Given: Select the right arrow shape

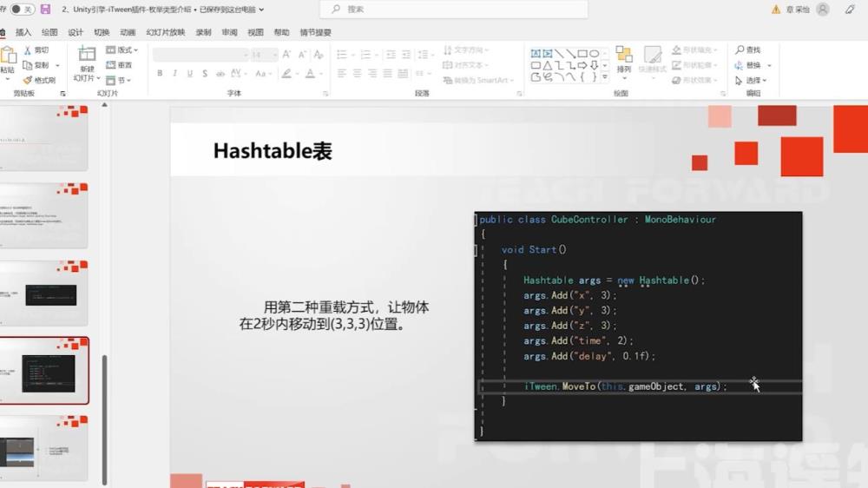Looking at the screenshot, I should click(x=582, y=65).
